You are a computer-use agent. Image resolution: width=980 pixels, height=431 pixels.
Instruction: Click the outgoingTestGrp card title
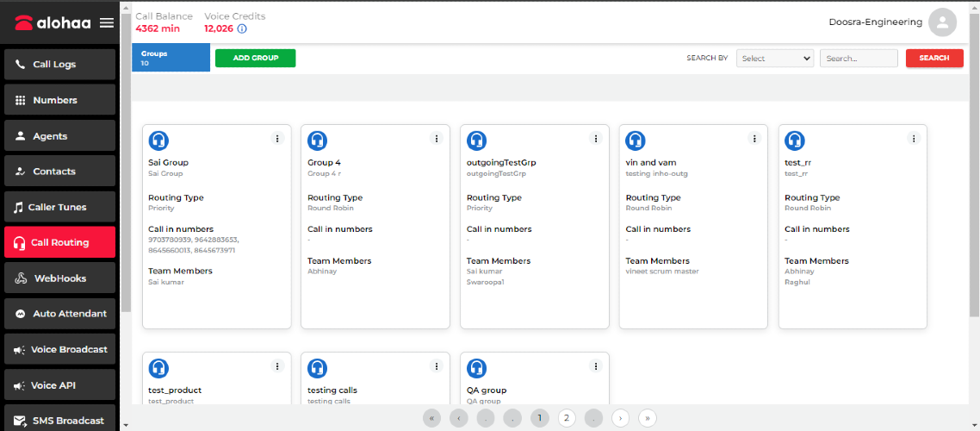(501, 163)
